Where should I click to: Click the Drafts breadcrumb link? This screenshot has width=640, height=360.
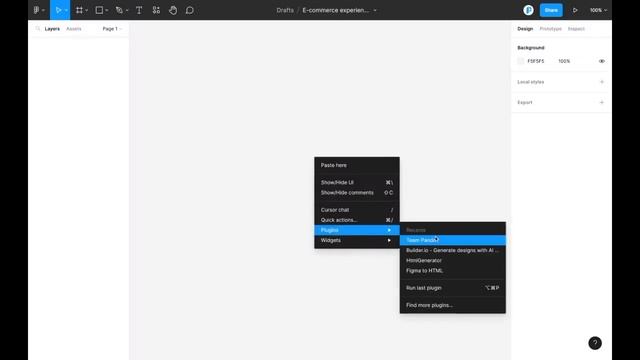click(285, 10)
